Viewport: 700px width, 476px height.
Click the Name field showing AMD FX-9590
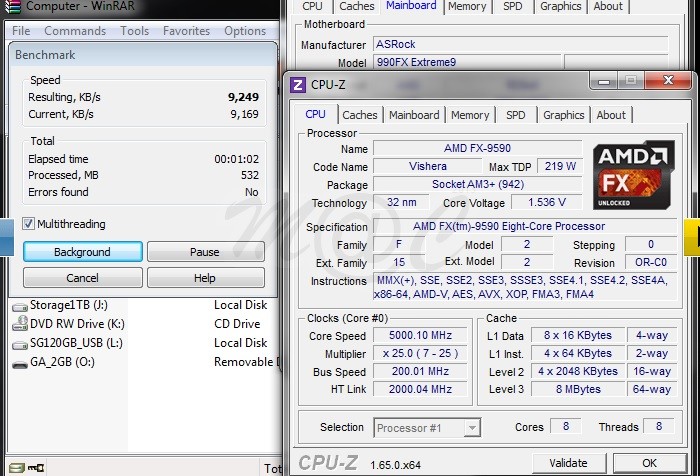[477, 149]
